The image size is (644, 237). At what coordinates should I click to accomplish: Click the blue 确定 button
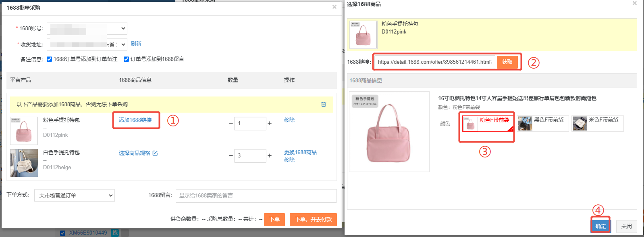[600, 226]
